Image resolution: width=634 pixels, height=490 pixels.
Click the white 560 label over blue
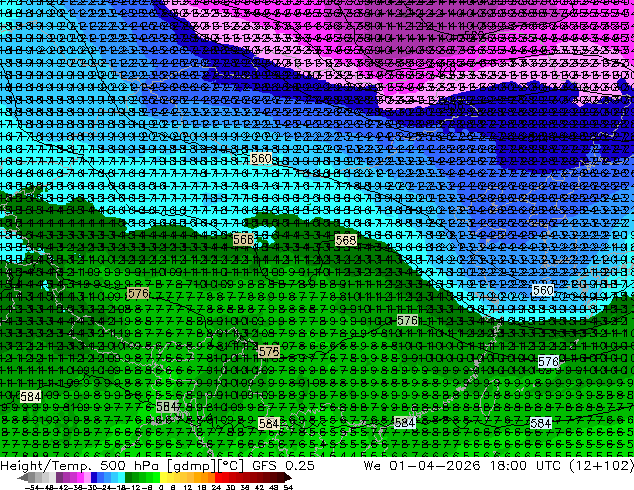click(x=543, y=290)
